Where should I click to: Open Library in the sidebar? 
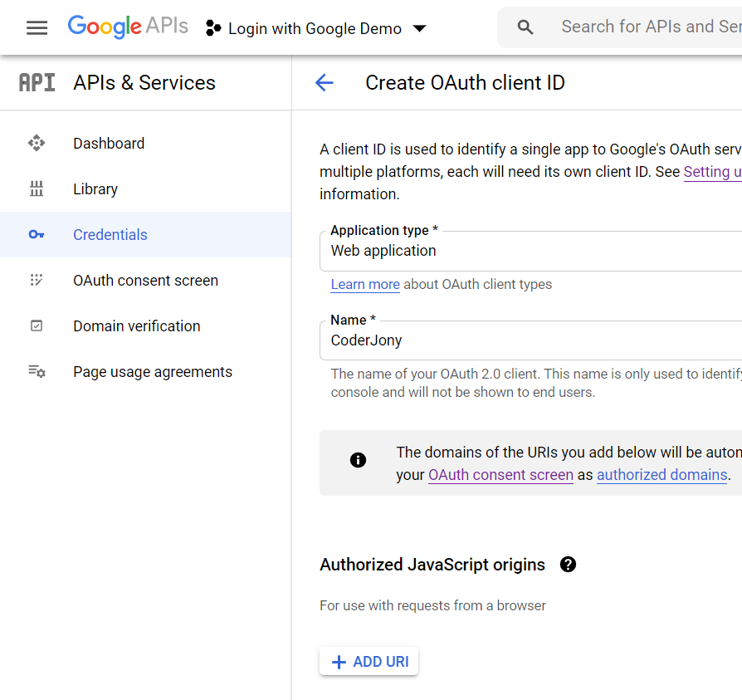(146, 188)
